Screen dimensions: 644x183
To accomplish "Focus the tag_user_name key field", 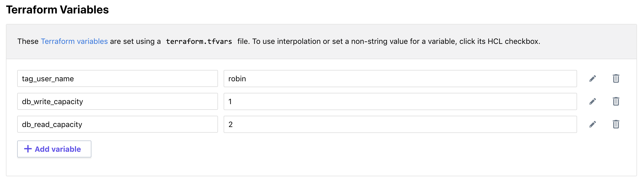I will pos(117,79).
